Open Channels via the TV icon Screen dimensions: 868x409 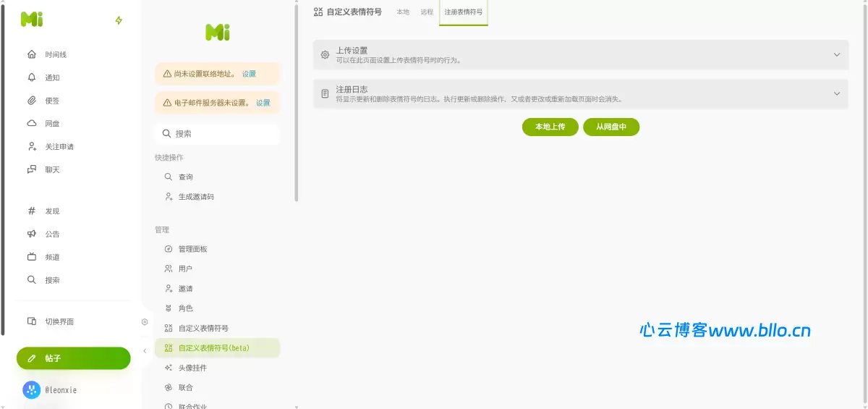tap(31, 257)
